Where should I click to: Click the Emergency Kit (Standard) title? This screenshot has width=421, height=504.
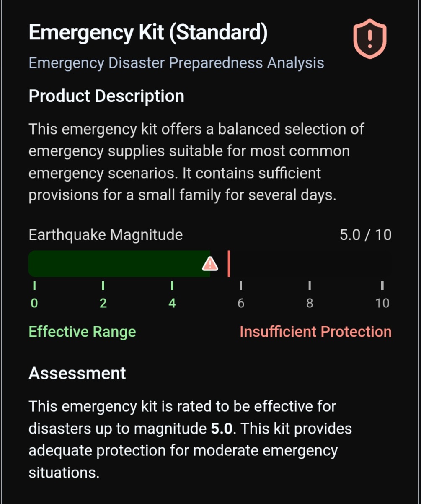tap(148, 32)
